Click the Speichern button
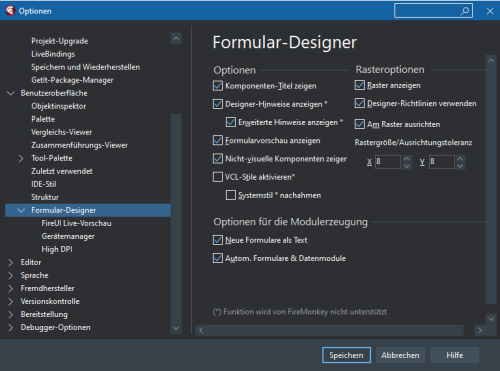500x371 pixels. 346,355
